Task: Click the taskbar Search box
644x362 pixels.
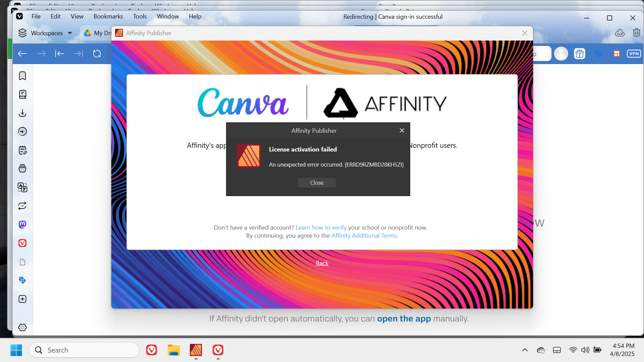Action: click(x=84, y=350)
